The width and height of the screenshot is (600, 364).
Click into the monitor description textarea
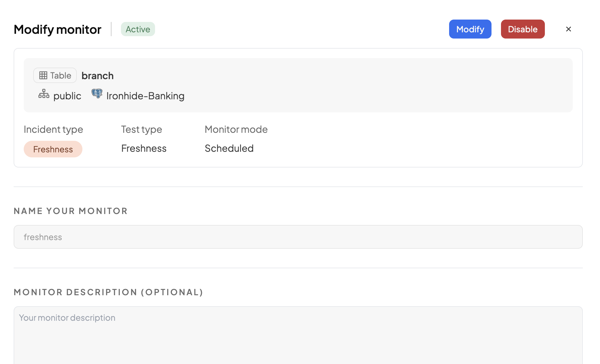coord(298,335)
